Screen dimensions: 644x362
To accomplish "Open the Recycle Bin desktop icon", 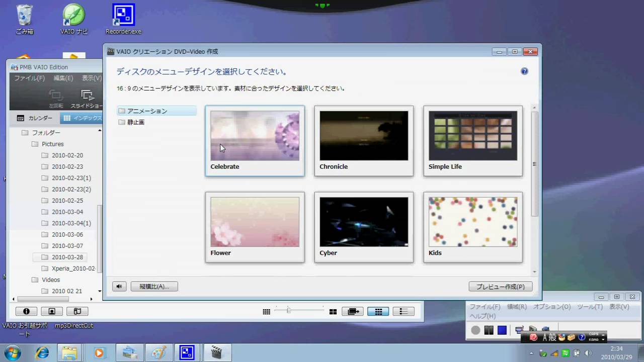I will 25,20.
